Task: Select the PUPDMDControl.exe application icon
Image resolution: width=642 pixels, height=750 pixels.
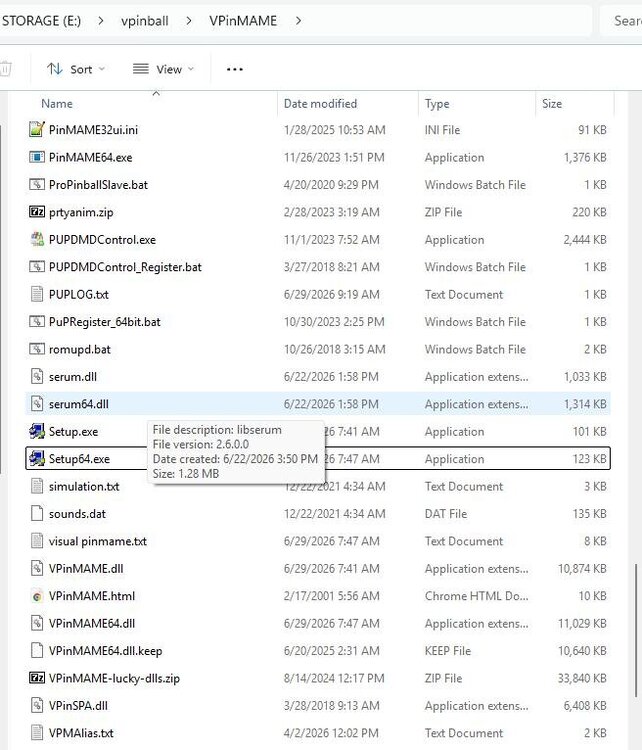Action: tap(37, 239)
